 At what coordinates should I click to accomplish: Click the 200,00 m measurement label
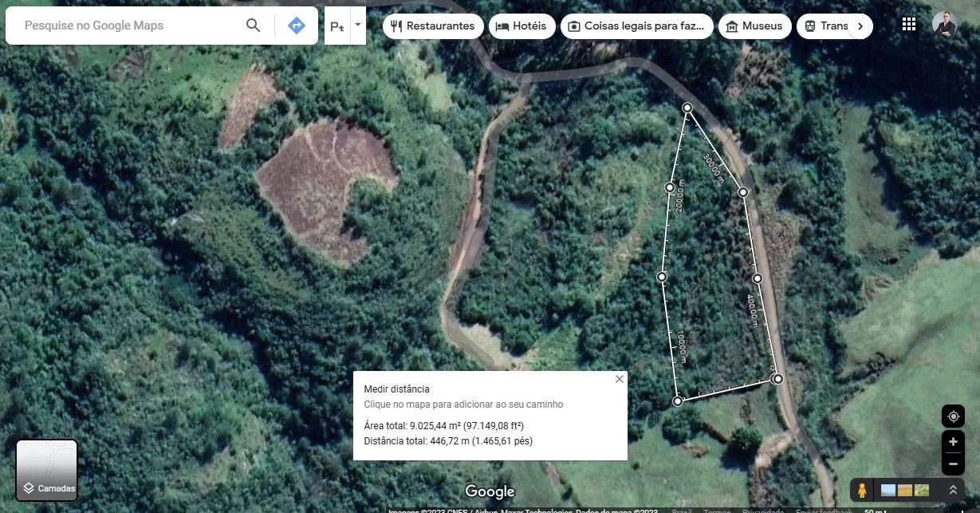[x=679, y=196]
